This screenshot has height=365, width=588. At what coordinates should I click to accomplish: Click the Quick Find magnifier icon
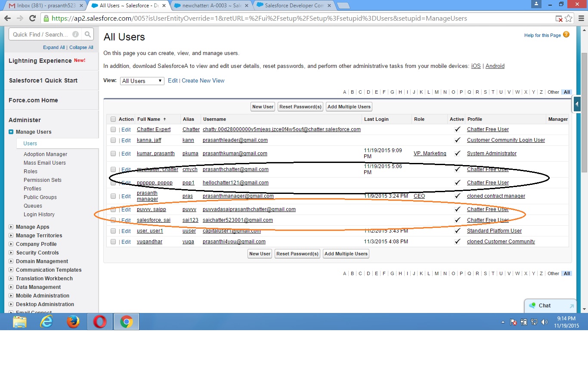click(x=88, y=34)
